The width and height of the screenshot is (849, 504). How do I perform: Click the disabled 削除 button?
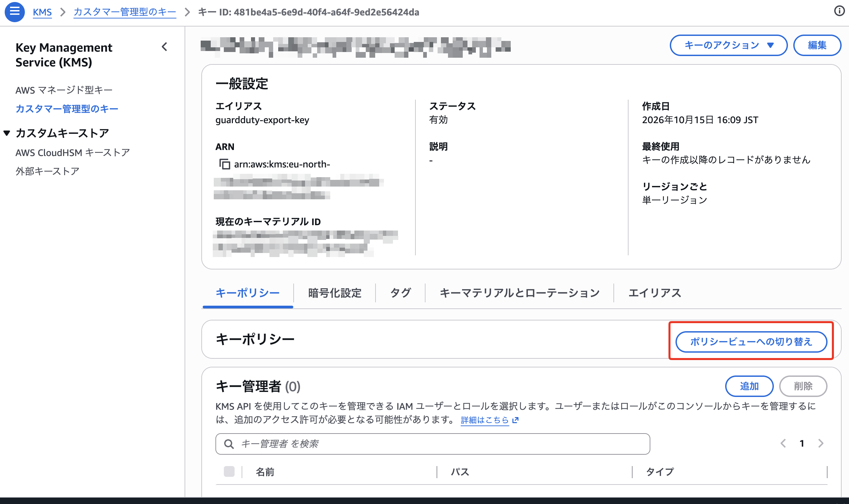click(x=803, y=386)
